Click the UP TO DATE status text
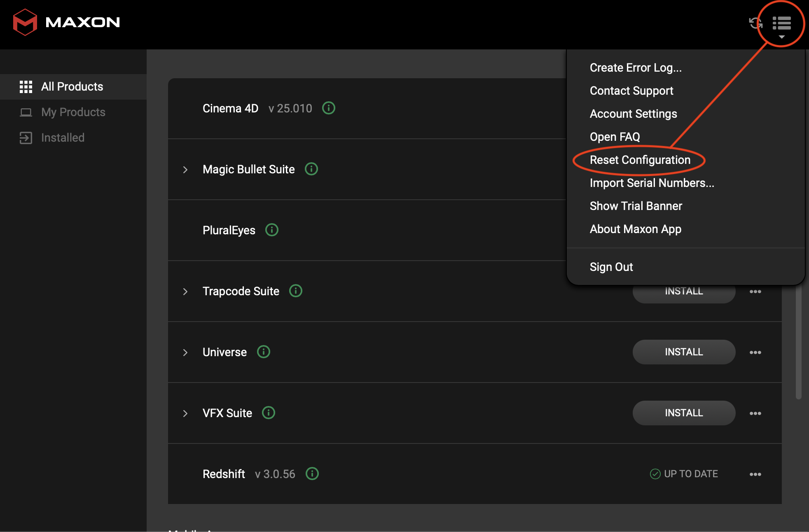The width and height of the screenshot is (809, 532). [691, 474]
